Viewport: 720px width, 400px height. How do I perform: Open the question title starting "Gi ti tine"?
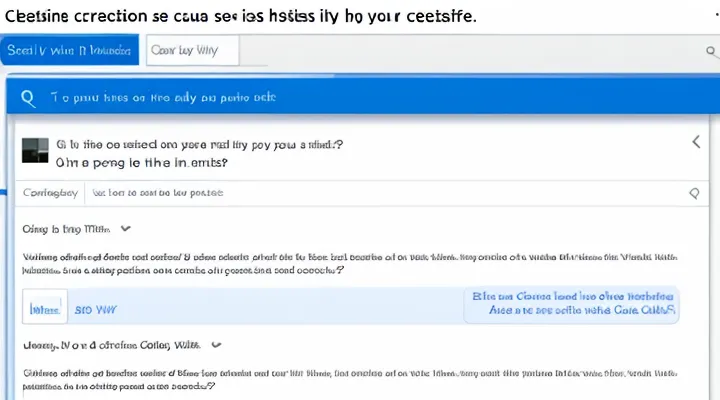(200, 143)
